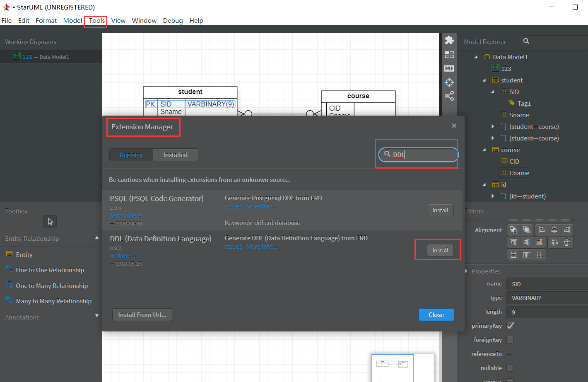Click the set width equally icon
The height and width of the screenshot is (382, 588).
[x=513, y=254]
